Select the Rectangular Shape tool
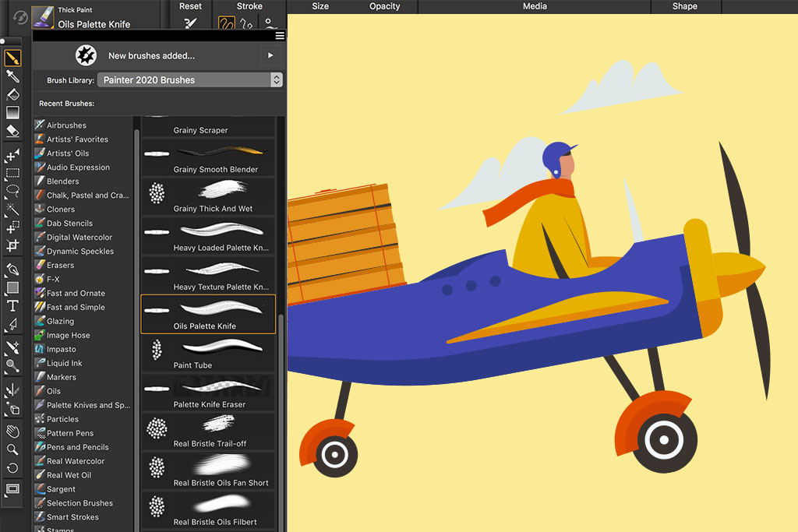798x532 pixels. [12, 288]
